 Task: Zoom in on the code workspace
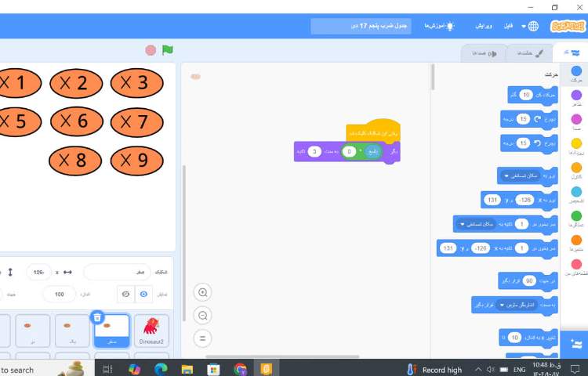pos(203,293)
